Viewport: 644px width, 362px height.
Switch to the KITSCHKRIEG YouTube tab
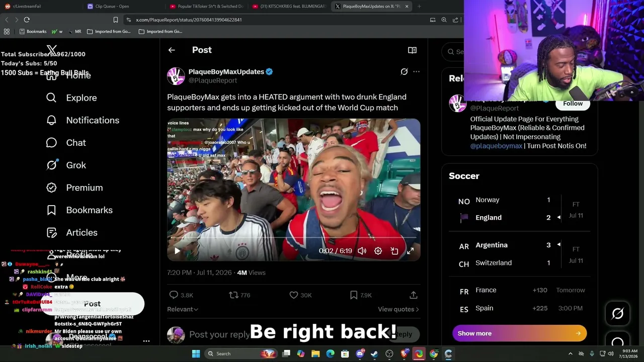(x=289, y=6)
